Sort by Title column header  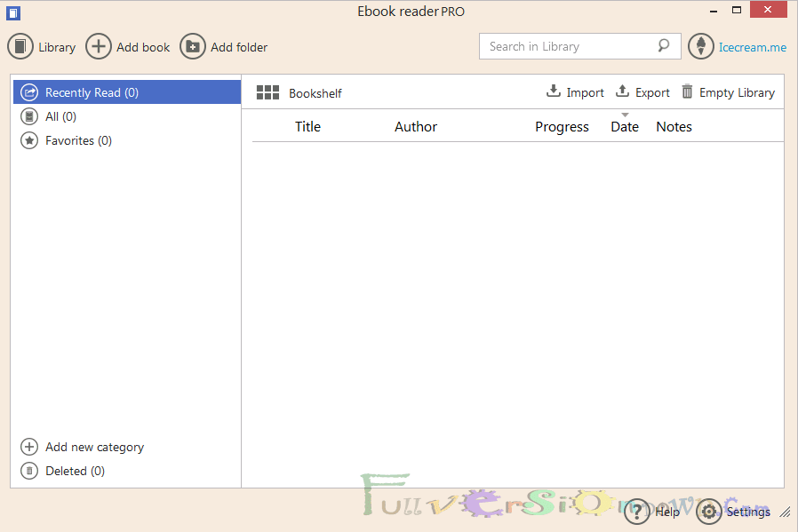pyautogui.click(x=307, y=127)
